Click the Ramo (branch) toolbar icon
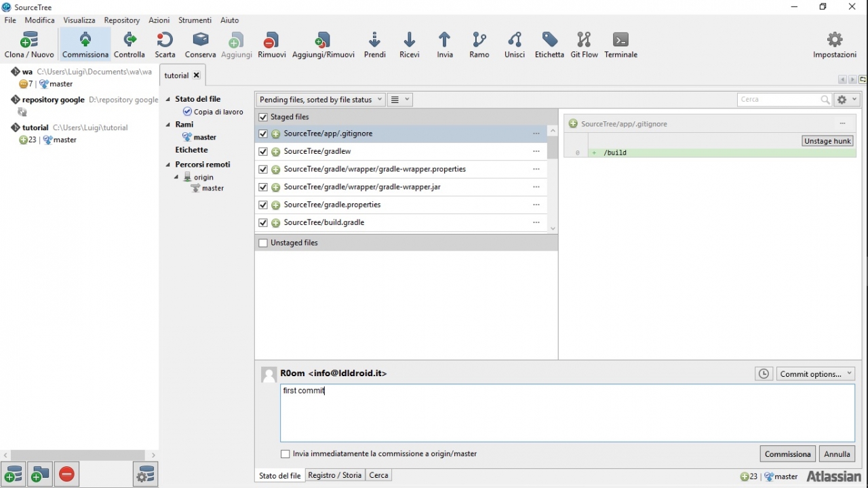Image resolution: width=868 pixels, height=488 pixels. [x=479, y=45]
